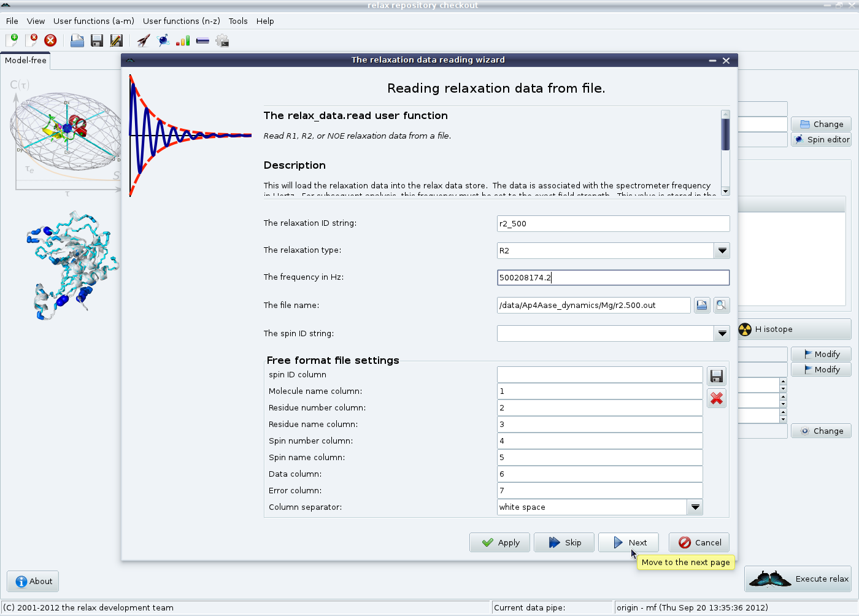Click the frequency in Hz input field
The image size is (859, 616).
[613, 277]
